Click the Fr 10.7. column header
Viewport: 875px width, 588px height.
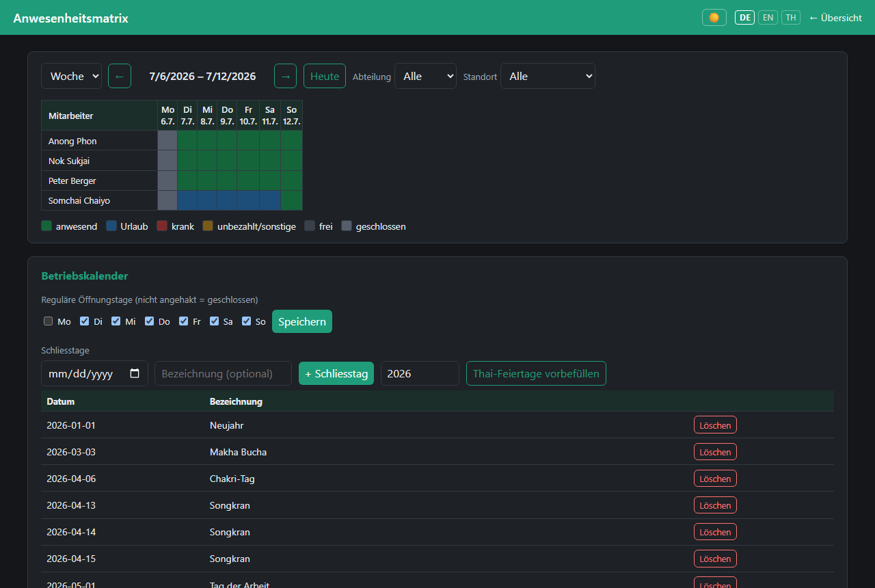tap(248, 116)
